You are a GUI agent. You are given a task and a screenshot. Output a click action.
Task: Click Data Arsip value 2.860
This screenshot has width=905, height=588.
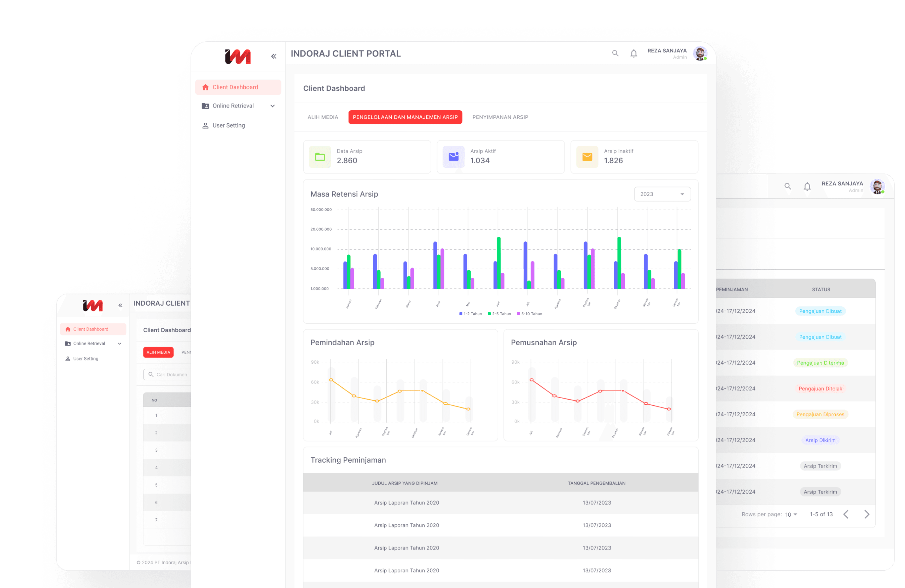[347, 161]
